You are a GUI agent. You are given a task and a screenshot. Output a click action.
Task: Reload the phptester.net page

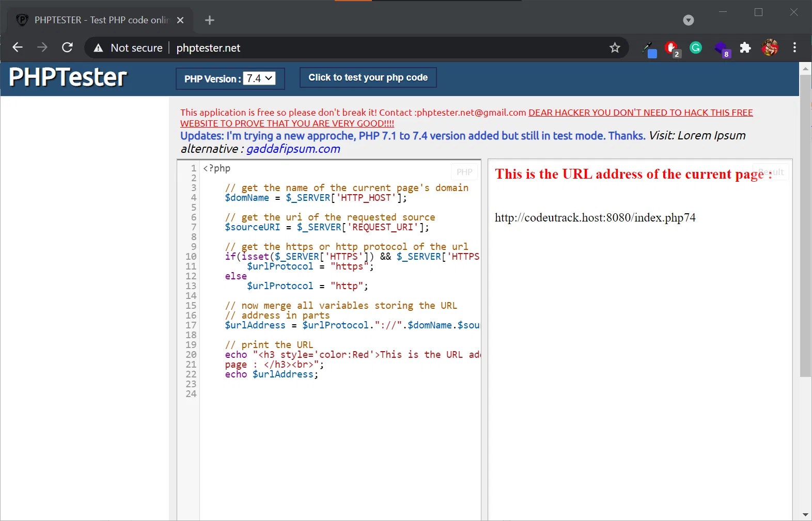pyautogui.click(x=67, y=48)
